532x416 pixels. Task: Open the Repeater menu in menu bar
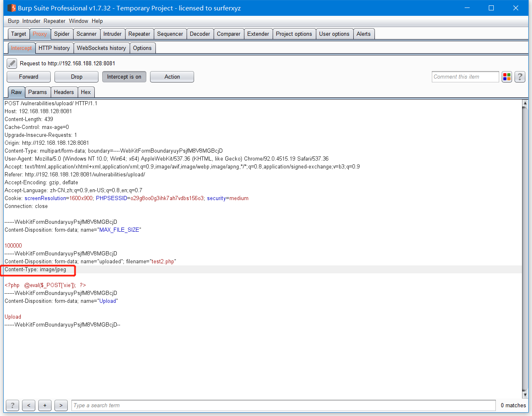tap(54, 21)
